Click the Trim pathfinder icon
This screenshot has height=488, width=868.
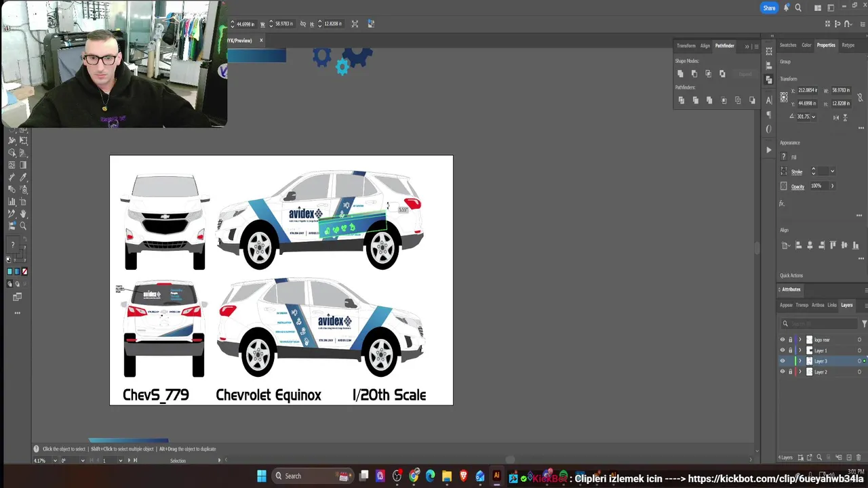coord(696,100)
